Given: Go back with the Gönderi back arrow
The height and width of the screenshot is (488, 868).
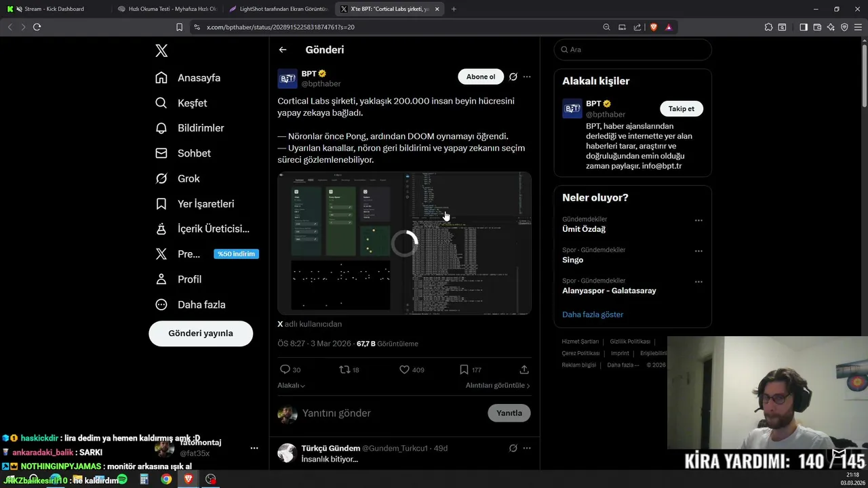Looking at the screenshot, I should tap(283, 49).
